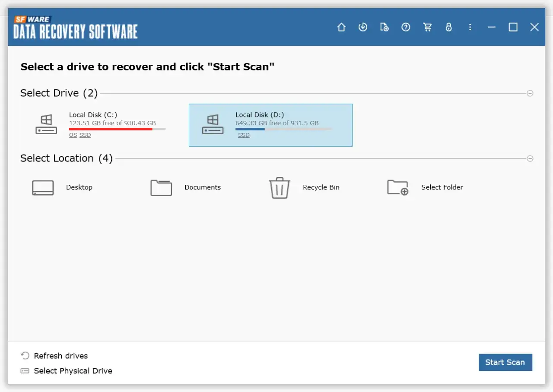Open the shopping cart purchase icon

coord(428,27)
